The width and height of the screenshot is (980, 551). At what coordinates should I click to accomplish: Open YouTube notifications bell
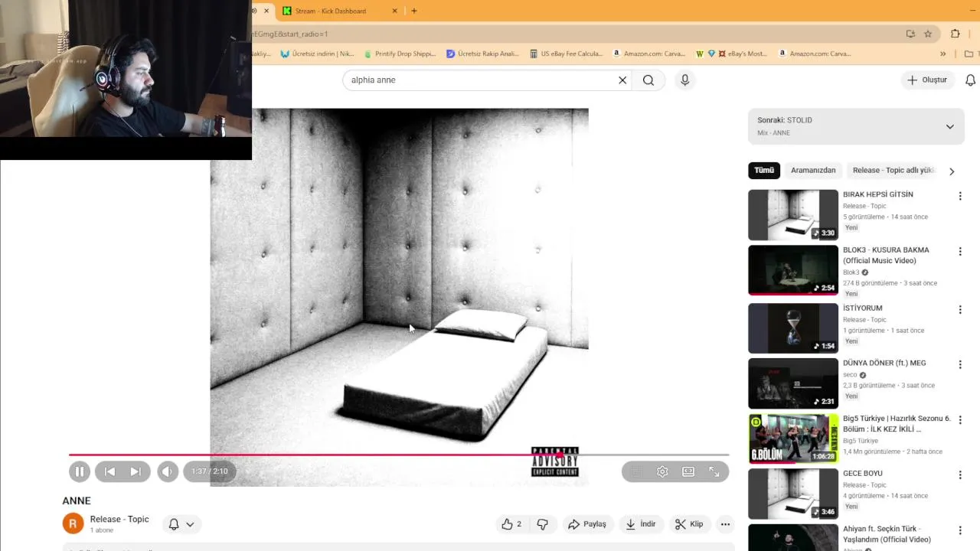[x=970, y=80]
